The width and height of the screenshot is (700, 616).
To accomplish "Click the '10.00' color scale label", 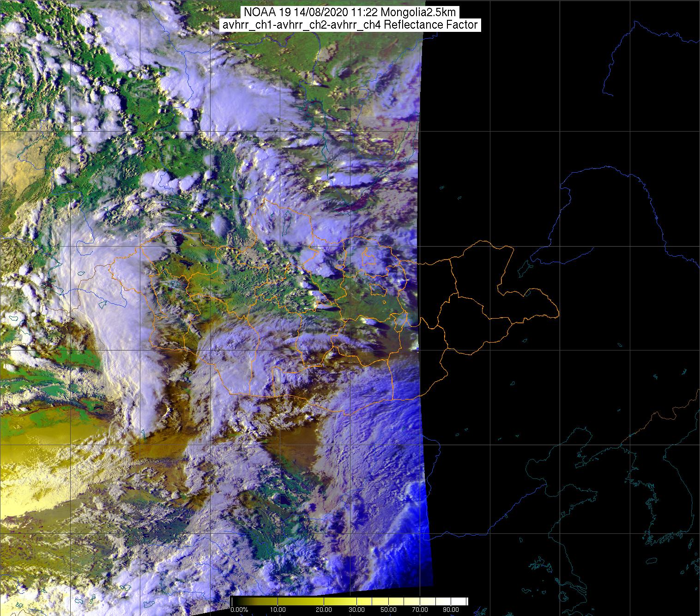I will tap(278, 610).
